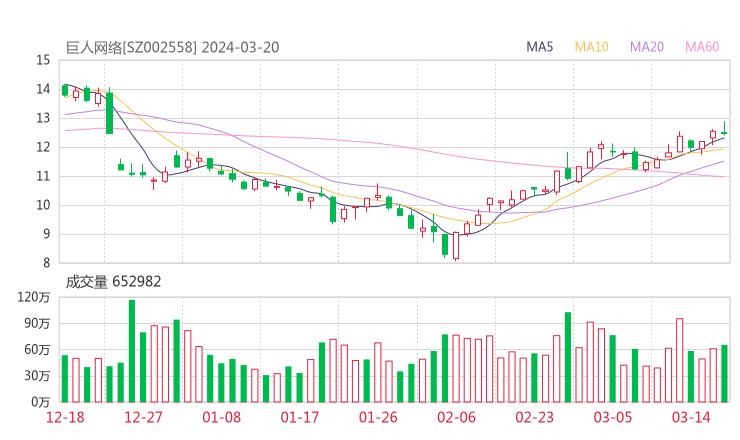Screen dimensions: 740x440
Task: Select the MA20 legend label
Action: tap(647, 47)
